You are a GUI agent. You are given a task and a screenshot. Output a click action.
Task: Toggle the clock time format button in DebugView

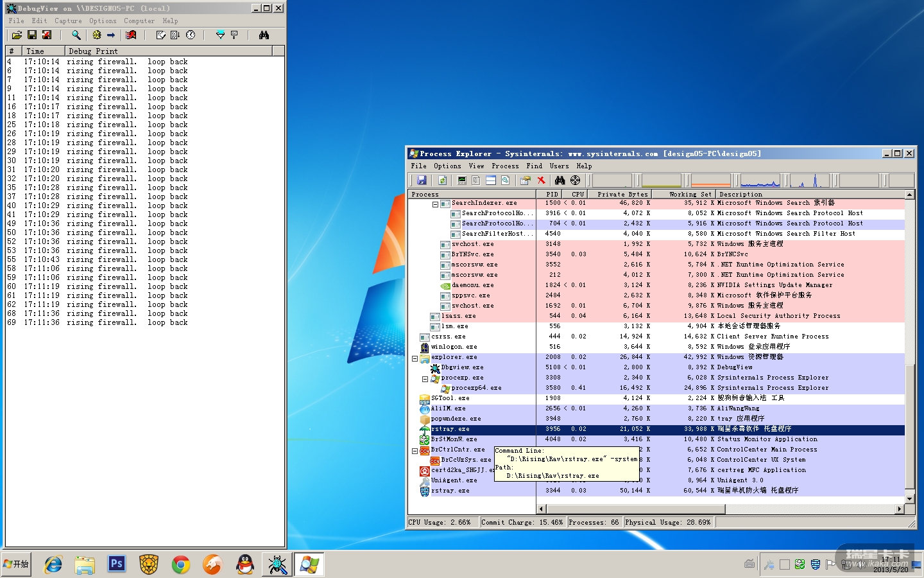click(191, 35)
